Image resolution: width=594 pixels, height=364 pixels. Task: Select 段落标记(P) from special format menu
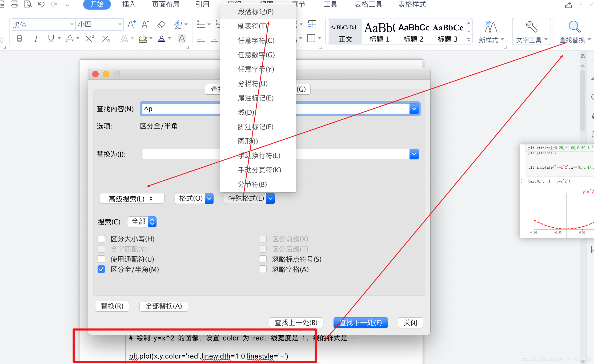tap(258, 12)
